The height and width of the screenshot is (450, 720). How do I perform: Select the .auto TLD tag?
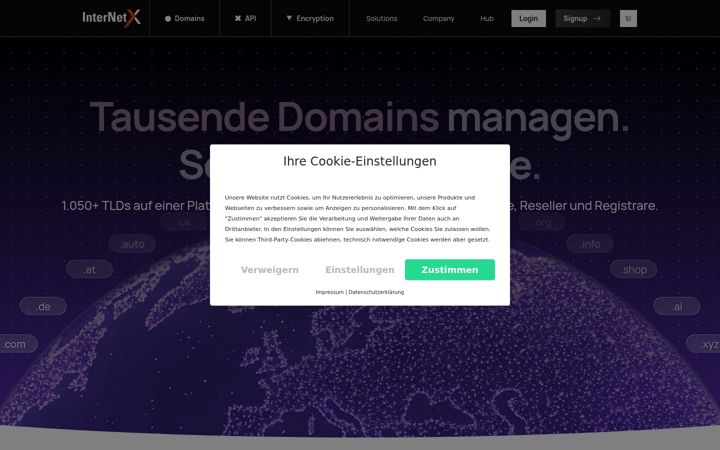coord(132,244)
